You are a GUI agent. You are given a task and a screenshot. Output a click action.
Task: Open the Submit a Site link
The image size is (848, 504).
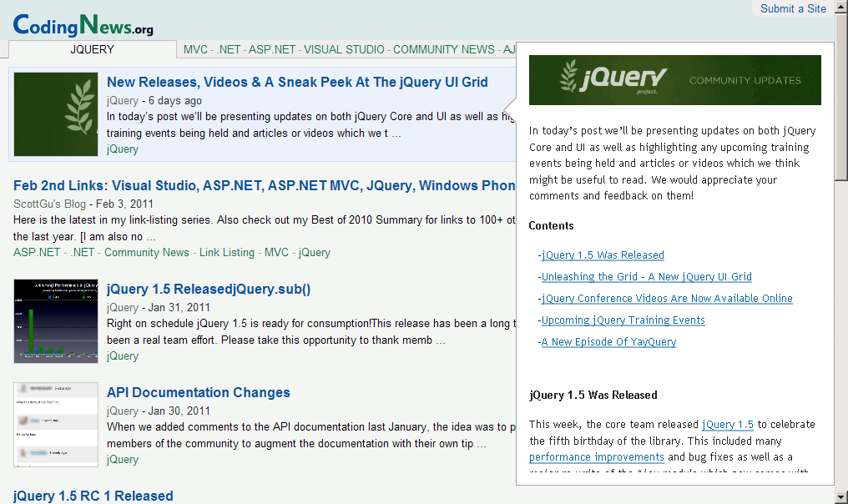[x=793, y=8]
